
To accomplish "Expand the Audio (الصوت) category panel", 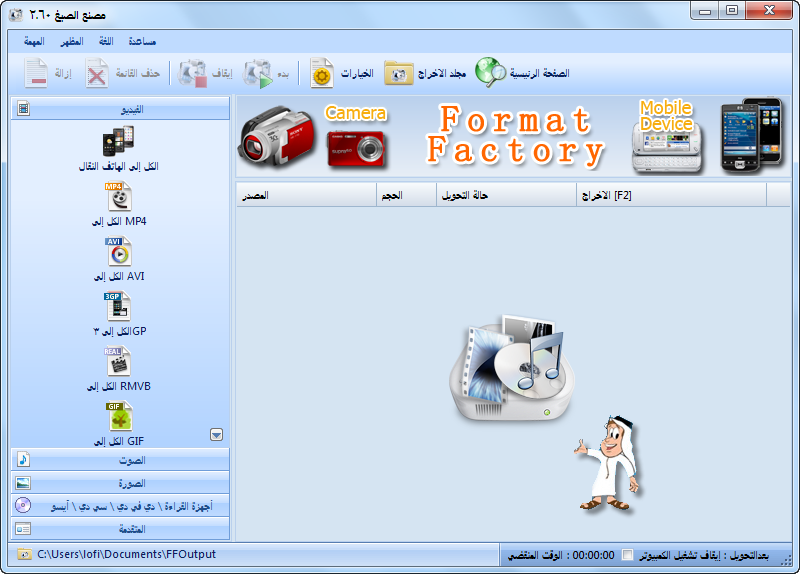I will [120, 460].
